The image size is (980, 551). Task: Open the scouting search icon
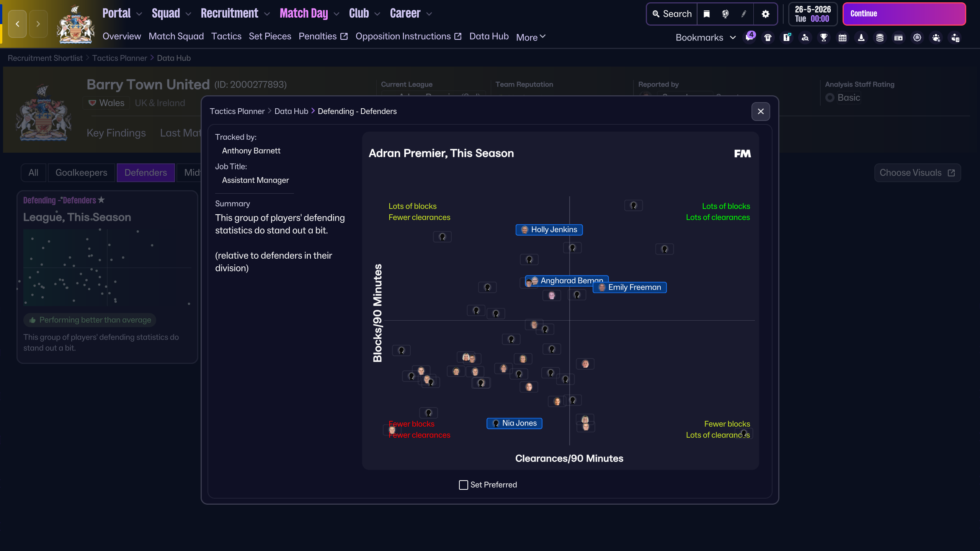[x=805, y=37]
